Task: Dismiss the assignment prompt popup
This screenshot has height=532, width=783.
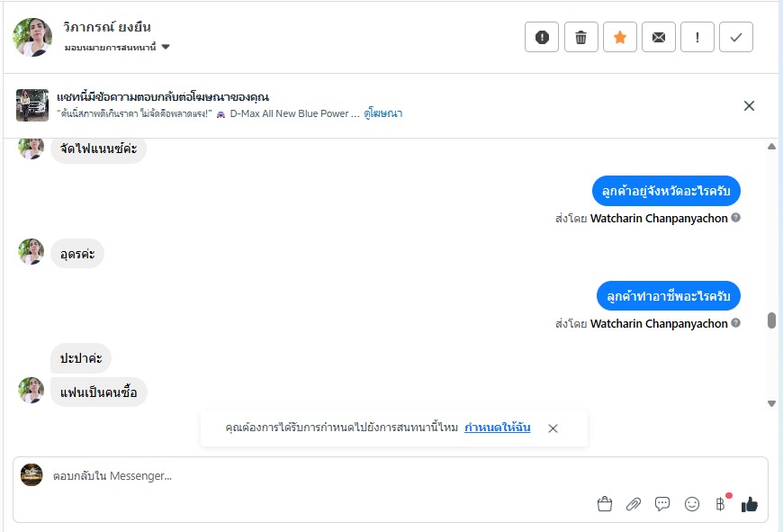Action: pos(553,428)
